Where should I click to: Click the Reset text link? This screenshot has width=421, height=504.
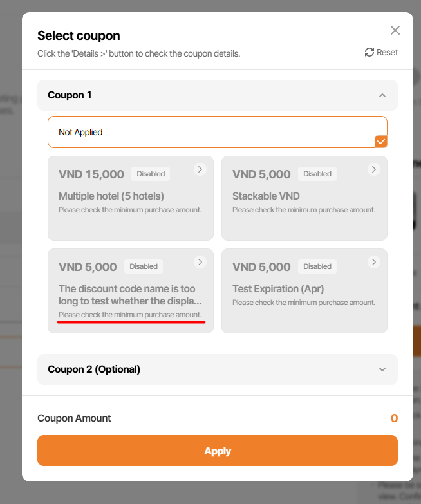tap(388, 52)
